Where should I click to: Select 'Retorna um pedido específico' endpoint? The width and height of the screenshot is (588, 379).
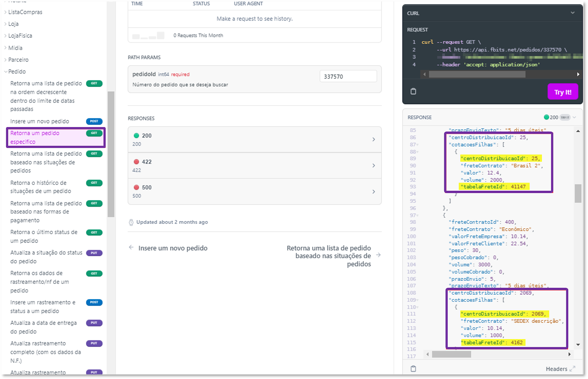coord(56,137)
